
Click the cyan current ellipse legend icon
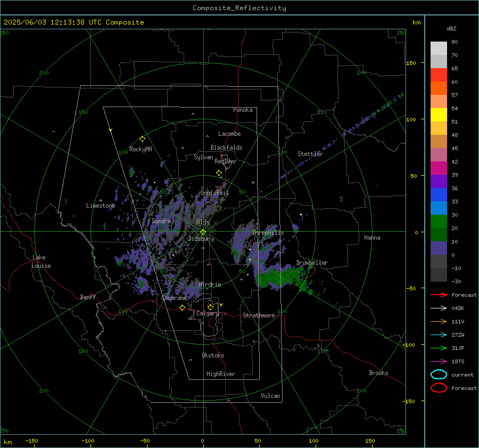point(439,374)
